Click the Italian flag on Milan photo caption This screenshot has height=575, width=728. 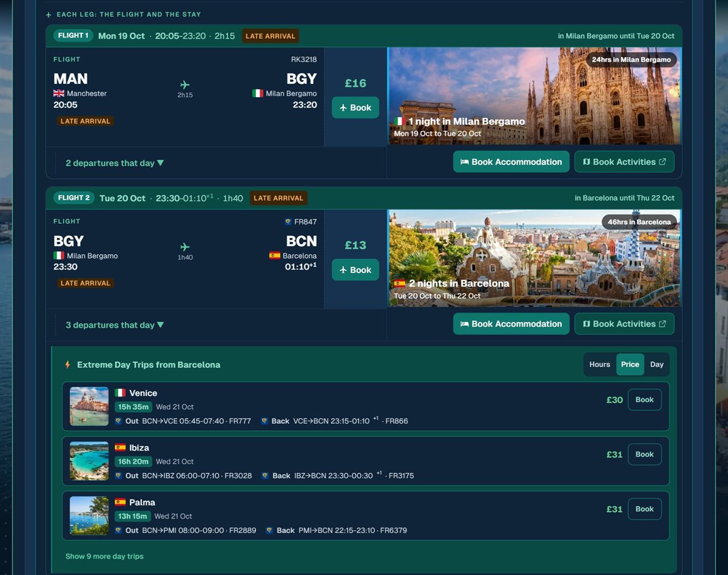click(399, 121)
